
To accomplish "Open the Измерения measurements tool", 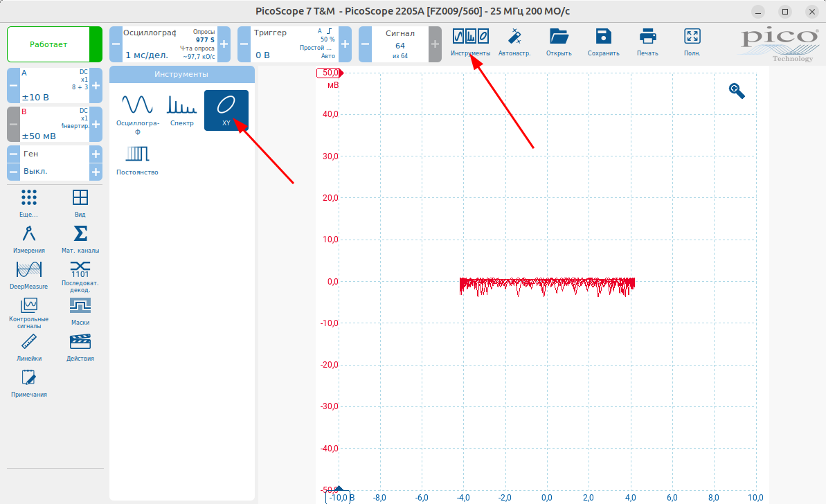I will pos(29,239).
